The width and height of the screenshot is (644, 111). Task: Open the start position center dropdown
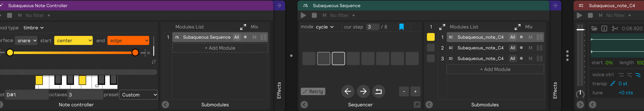73,41
